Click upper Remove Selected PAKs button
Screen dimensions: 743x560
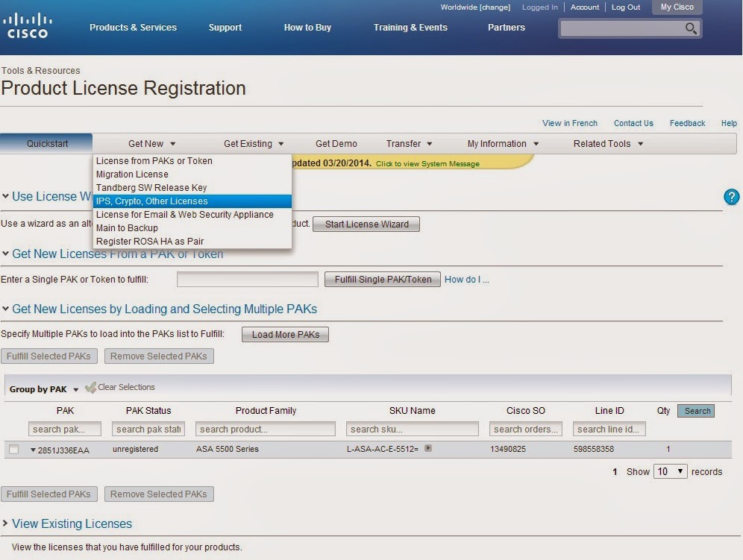[x=159, y=356]
